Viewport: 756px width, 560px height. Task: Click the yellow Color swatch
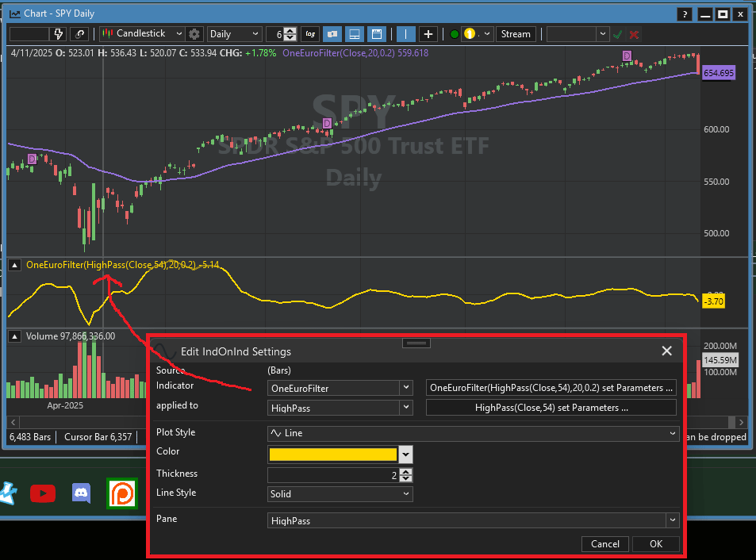pyautogui.click(x=332, y=454)
